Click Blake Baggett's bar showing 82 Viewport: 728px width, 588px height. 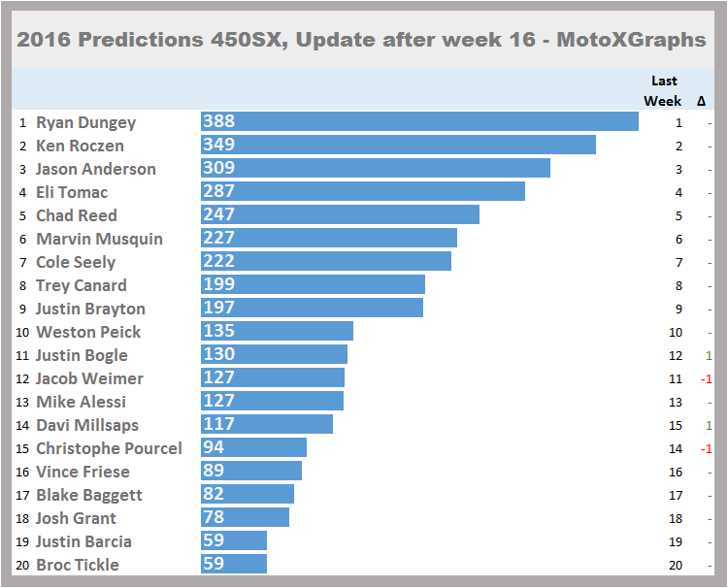coord(248,495)
